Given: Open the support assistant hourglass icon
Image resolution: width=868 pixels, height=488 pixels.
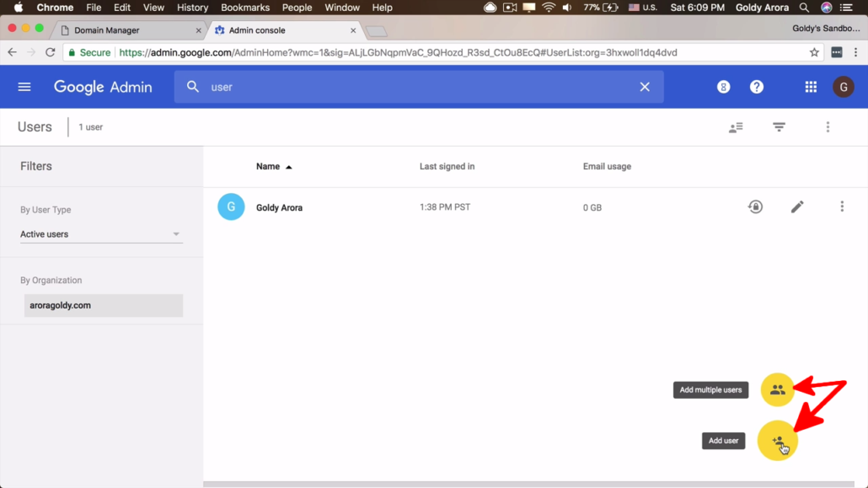Looking at the screenshot, I should tap(724, 87).
